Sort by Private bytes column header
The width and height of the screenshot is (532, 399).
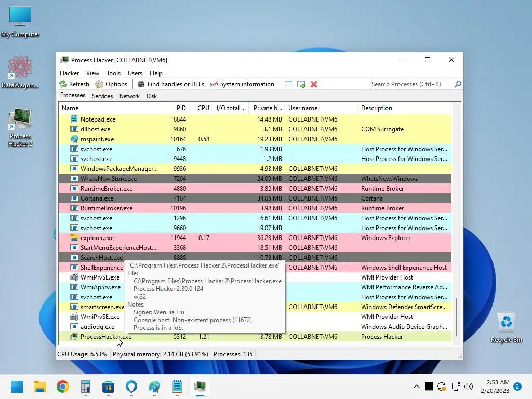(x=267, y=108)
